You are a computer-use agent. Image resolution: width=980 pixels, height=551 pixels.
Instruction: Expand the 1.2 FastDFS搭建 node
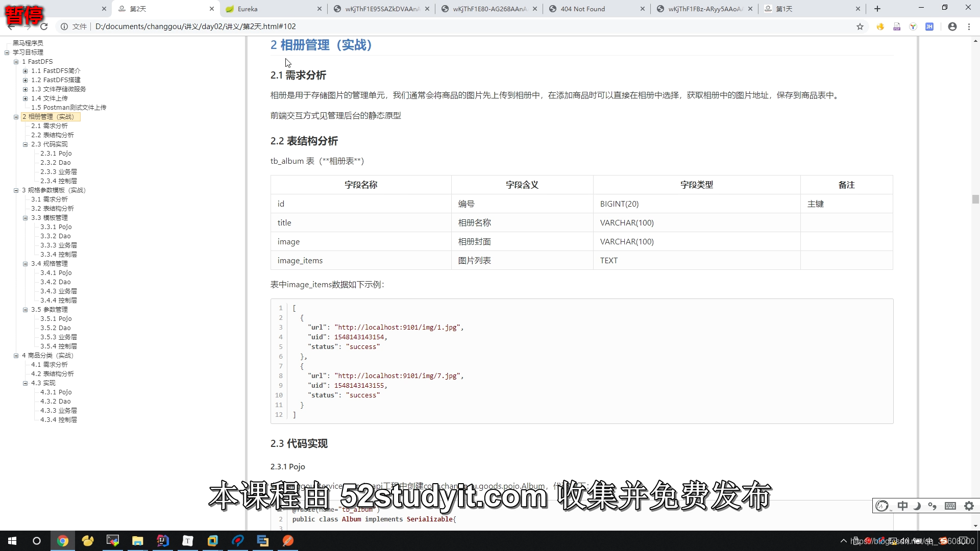pyautogui.click(x=26, y=80)
